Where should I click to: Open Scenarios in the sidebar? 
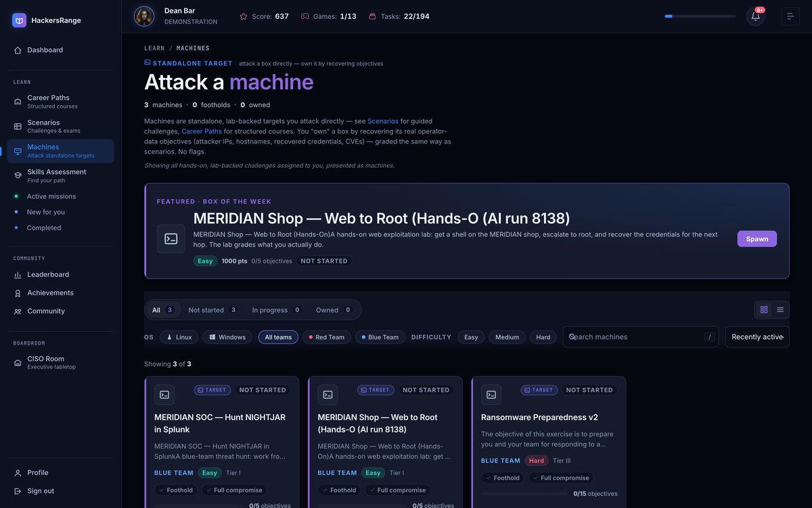tap(60, 126)
